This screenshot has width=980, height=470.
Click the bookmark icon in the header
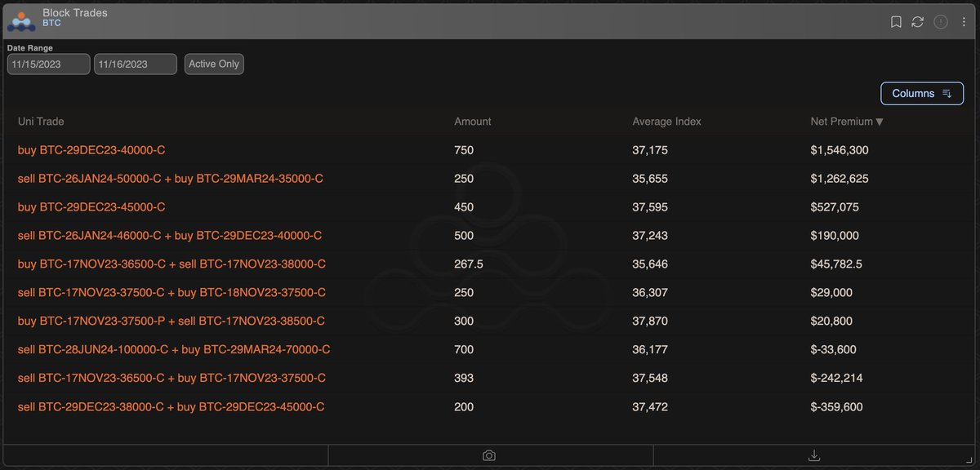pyautogui.click(x=896, y=22)
